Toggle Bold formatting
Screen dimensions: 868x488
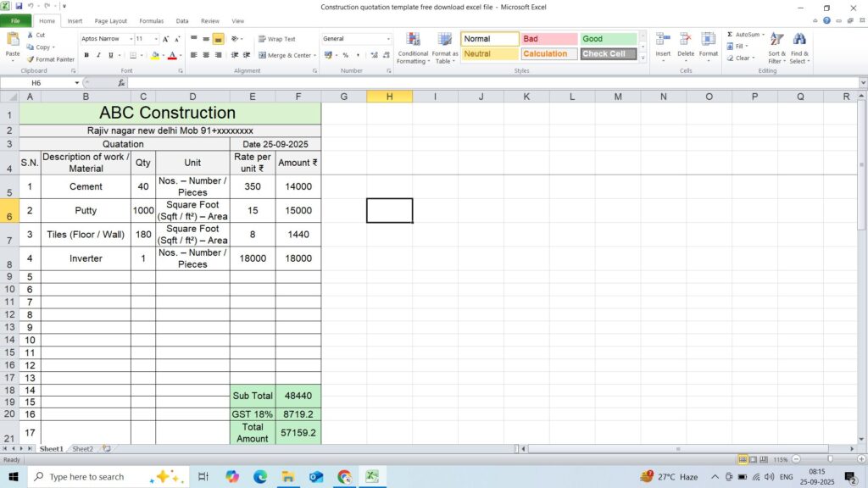(x=86, y=55)
